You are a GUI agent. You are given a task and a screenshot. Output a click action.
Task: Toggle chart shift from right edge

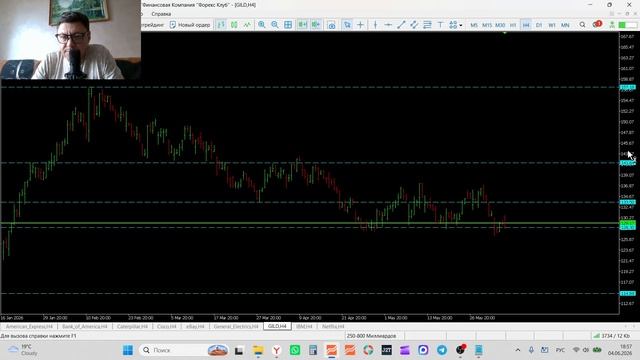316,25
